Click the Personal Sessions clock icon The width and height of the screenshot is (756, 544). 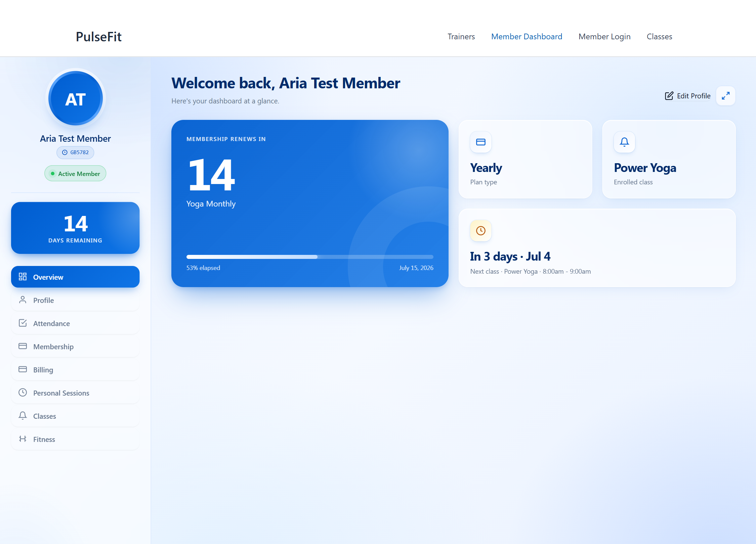[x=23, y=393]
